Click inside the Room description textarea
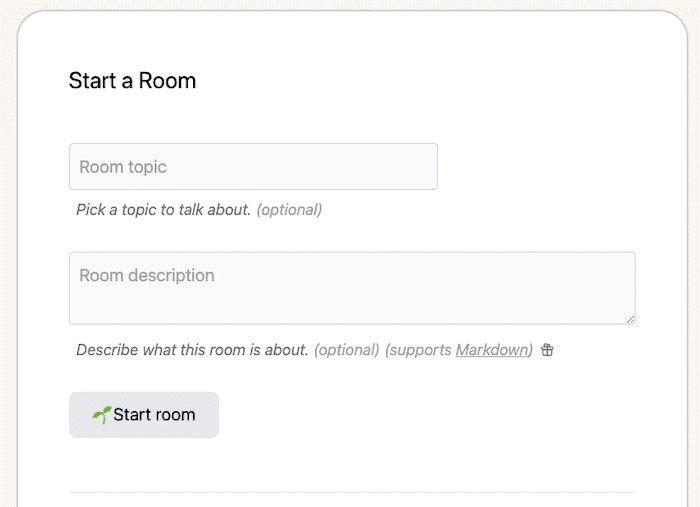Image resolution: width=700 pixels, height=507 pixels. 352,288
